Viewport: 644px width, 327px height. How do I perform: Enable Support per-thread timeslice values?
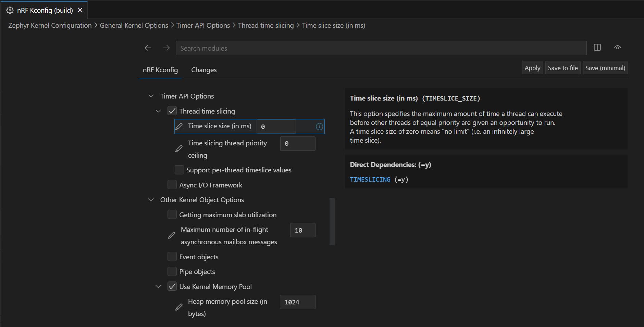click(x=179, y=170)
